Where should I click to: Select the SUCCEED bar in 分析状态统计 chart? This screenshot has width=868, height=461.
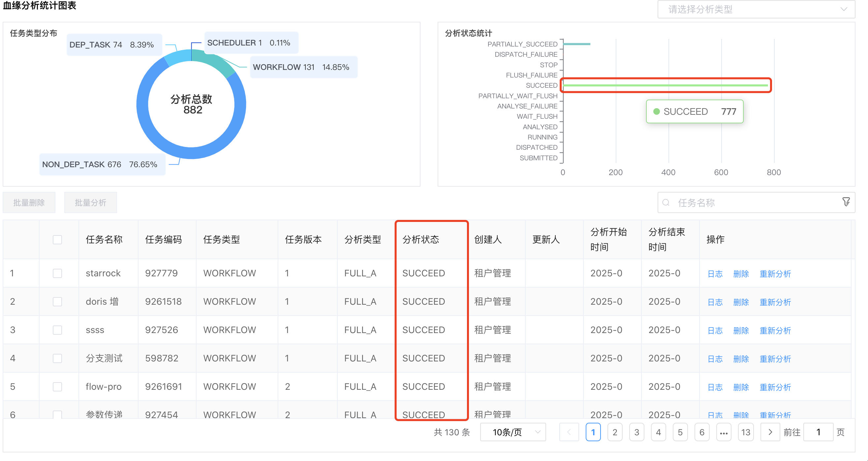tap(666, 85)
